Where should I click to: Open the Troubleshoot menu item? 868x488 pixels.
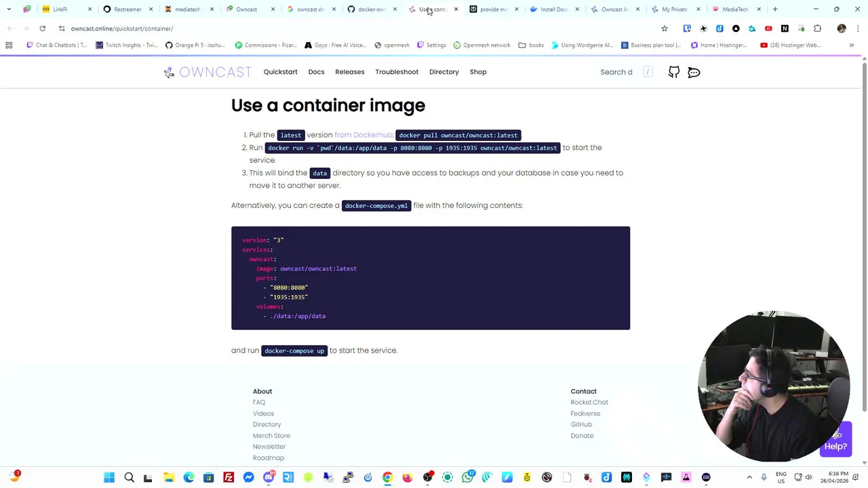click(397, 72)
